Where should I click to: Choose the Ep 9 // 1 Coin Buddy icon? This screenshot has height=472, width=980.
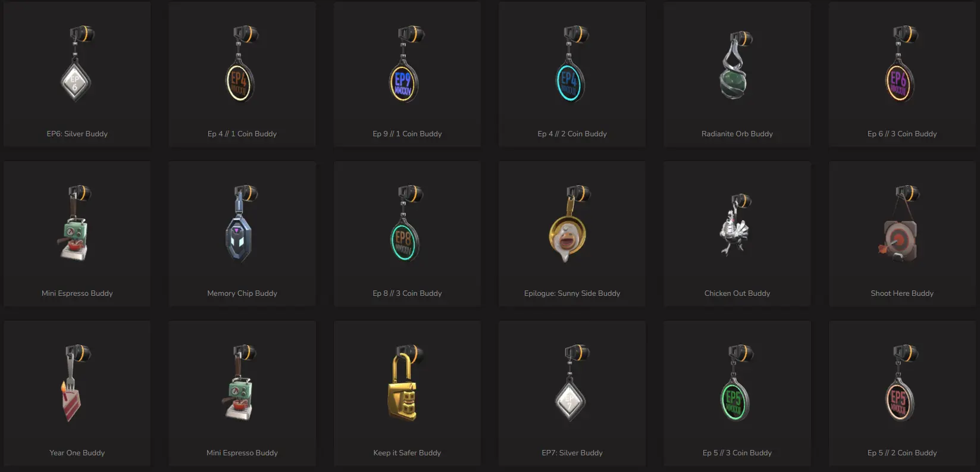tap(407, 64)
